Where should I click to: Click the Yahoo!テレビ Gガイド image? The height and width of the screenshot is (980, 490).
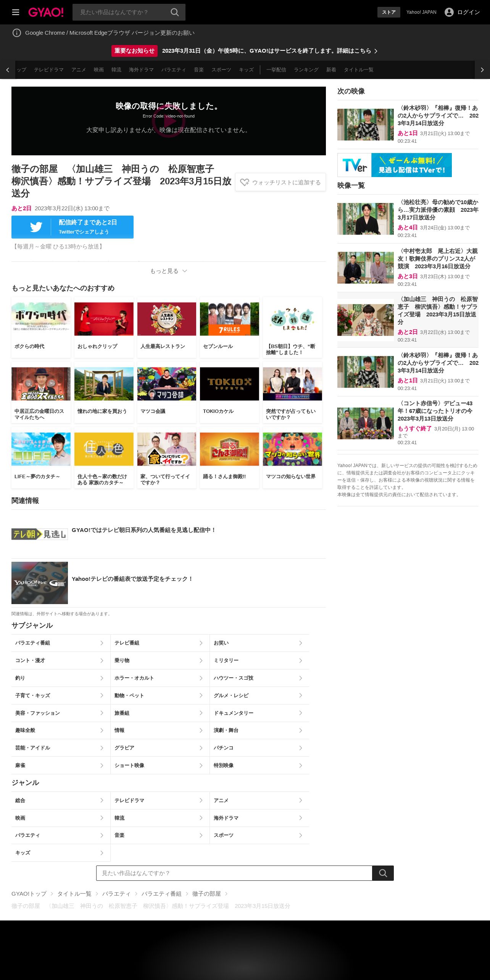pyautogui.click(x=40, y=583)
